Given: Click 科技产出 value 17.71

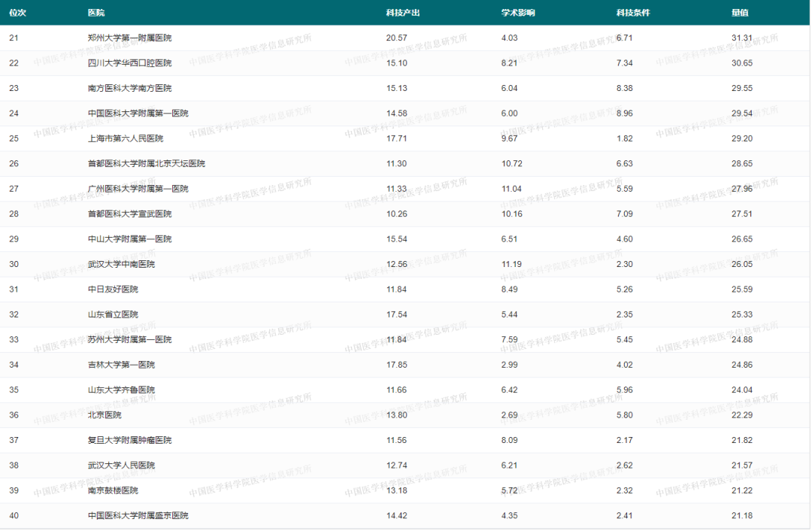Looking at the screenshot, I should point(397,138).
